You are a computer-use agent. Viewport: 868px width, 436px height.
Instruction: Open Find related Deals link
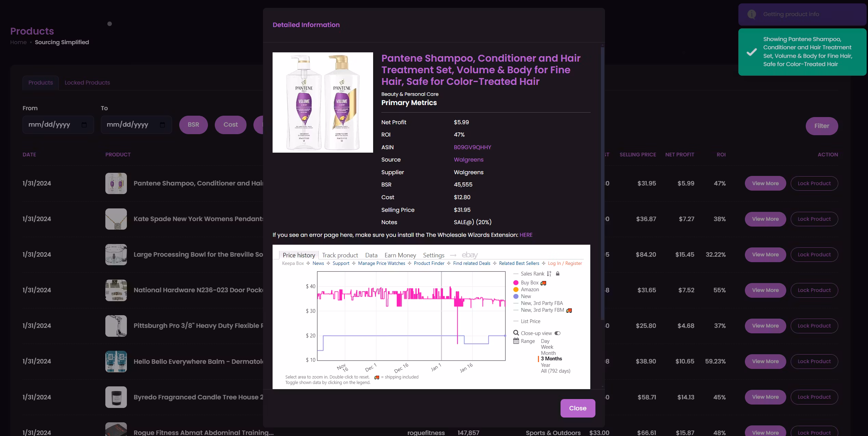point(472,263)
